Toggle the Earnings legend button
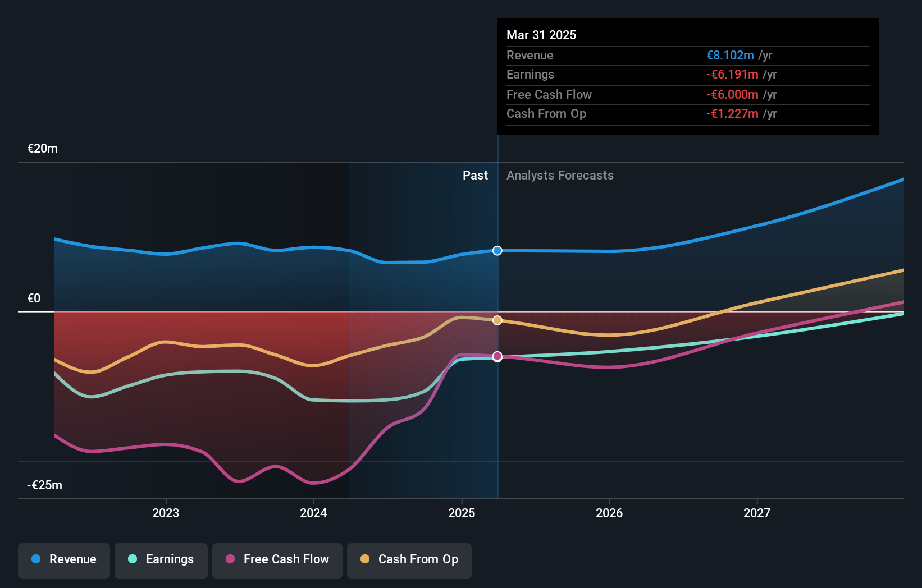 point(161,561)
